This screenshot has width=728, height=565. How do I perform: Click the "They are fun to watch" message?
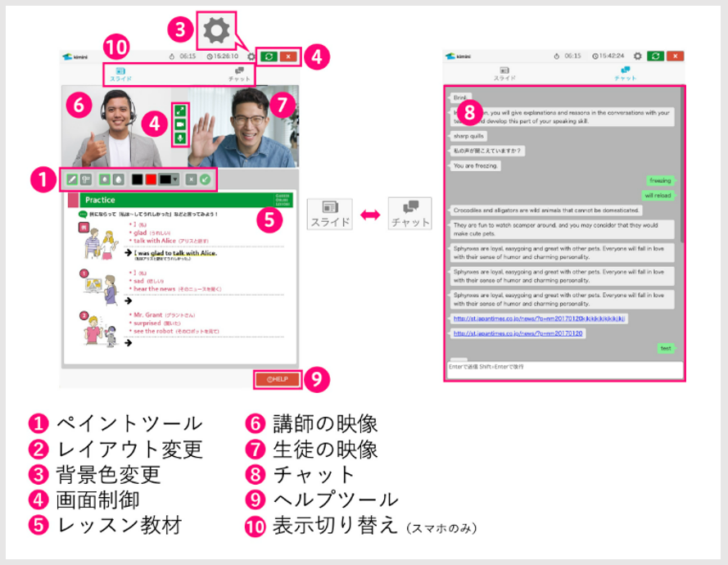coord(563,229)
